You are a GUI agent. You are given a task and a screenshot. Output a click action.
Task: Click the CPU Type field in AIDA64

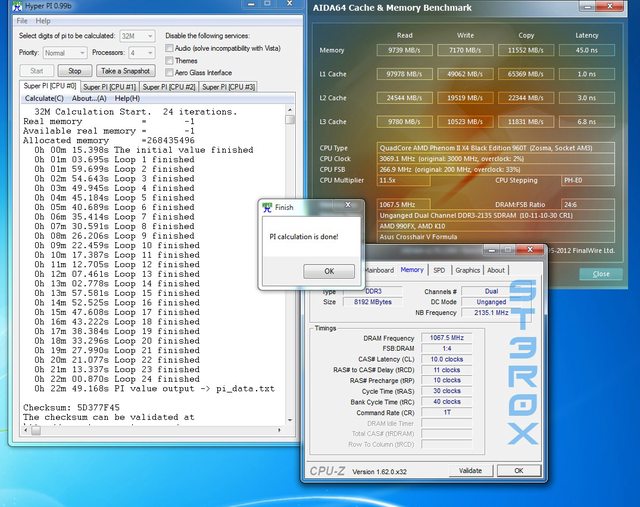496,148
